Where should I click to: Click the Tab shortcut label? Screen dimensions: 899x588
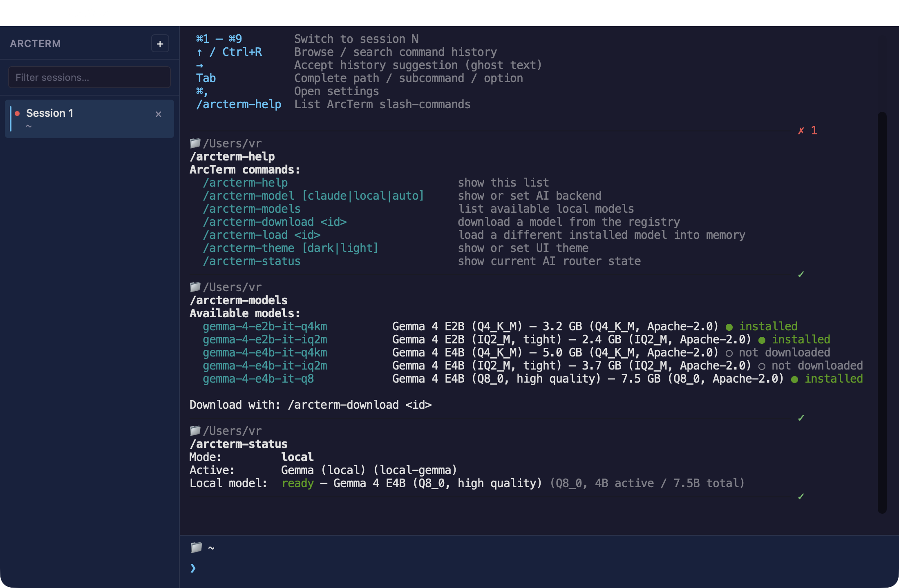(206, 78)
